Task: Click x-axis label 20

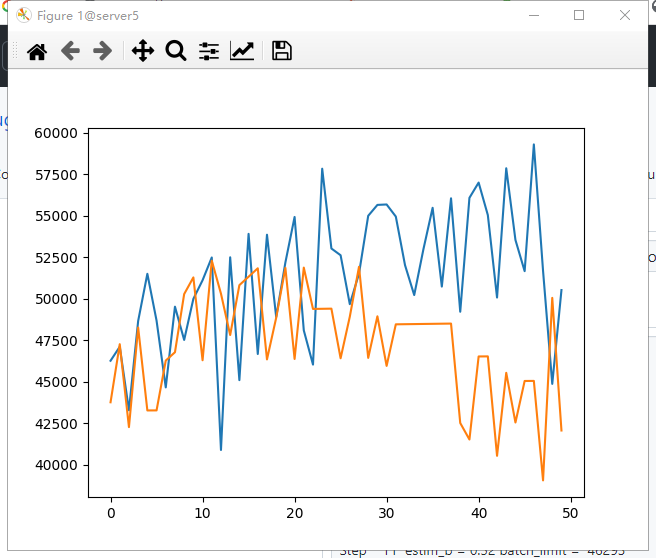Action: click(x=295, y=513)
